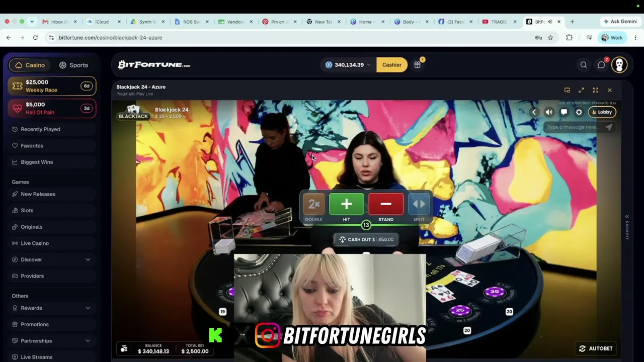Click the red Stand button
644x362 pixels.
(386, 204)
